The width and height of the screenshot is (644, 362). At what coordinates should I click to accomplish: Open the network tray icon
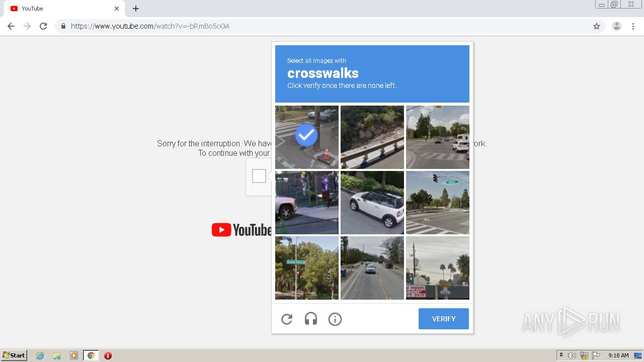click(x=584, y=355)
